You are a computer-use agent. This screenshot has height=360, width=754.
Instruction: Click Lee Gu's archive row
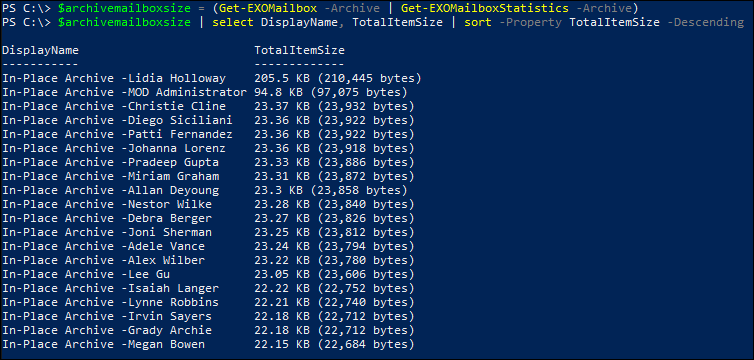point(208,274)
